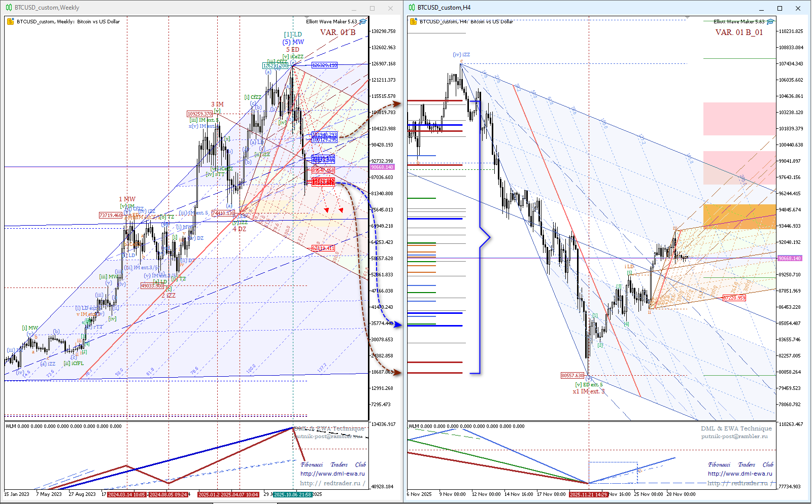812x504 pixels.
Task: Click the grey chart shift triangle on H4 chart
Action: pos(688,18)
